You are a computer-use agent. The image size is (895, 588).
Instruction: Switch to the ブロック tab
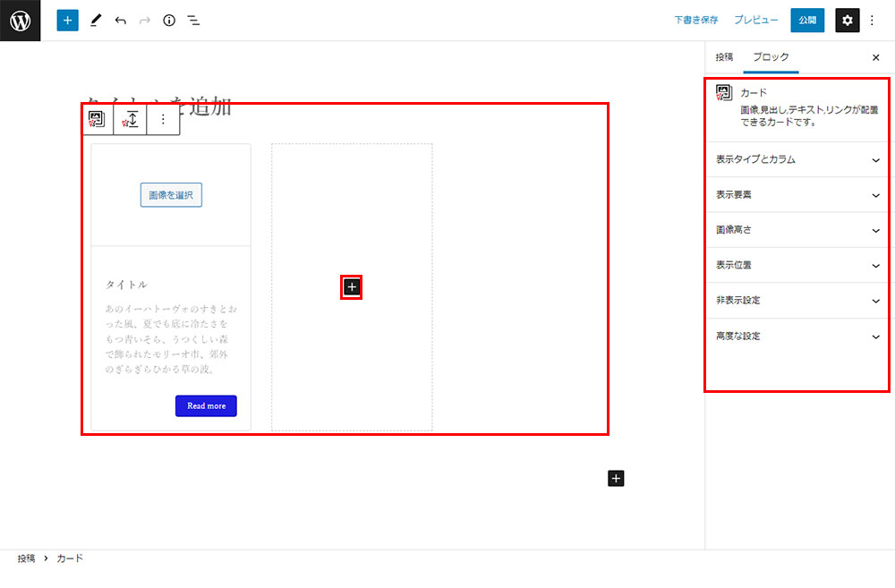point(771,57)
